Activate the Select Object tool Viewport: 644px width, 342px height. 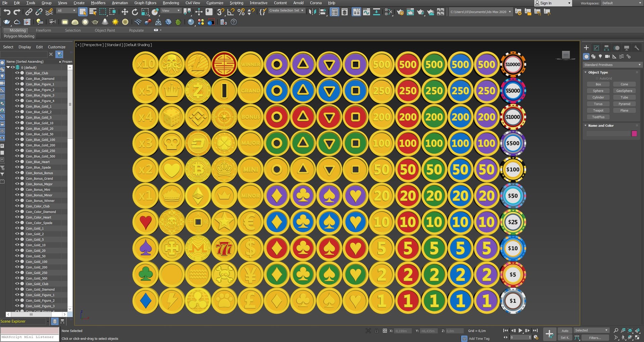tap(83, 12)
